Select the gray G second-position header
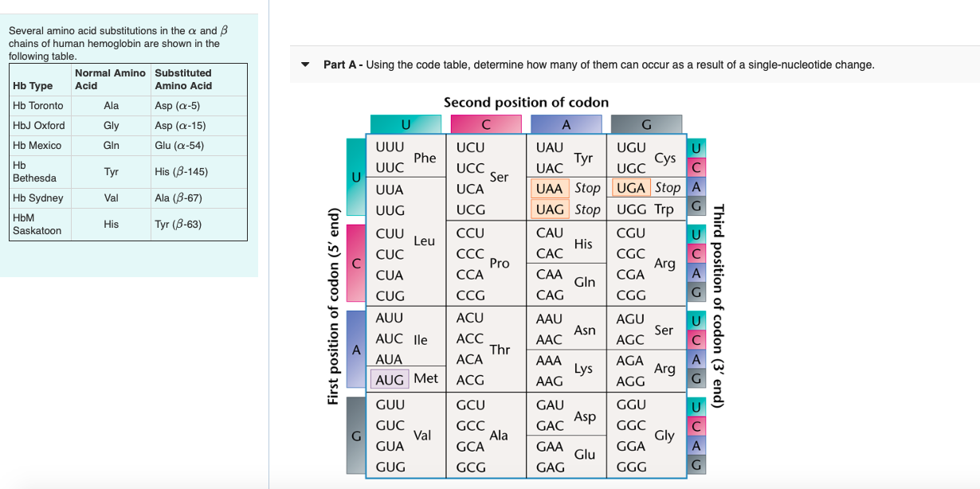This screenshot has width=980, height=489. pos(646,124)
